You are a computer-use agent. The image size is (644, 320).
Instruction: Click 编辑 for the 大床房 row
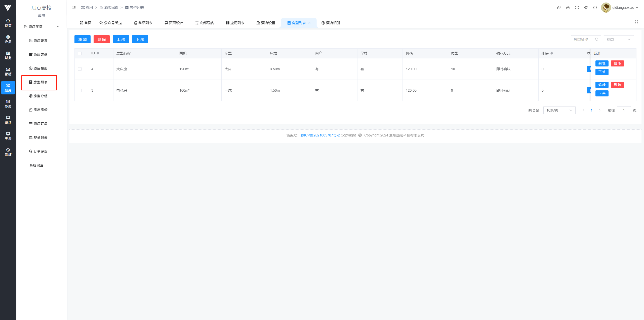click(x=602, y=63)
